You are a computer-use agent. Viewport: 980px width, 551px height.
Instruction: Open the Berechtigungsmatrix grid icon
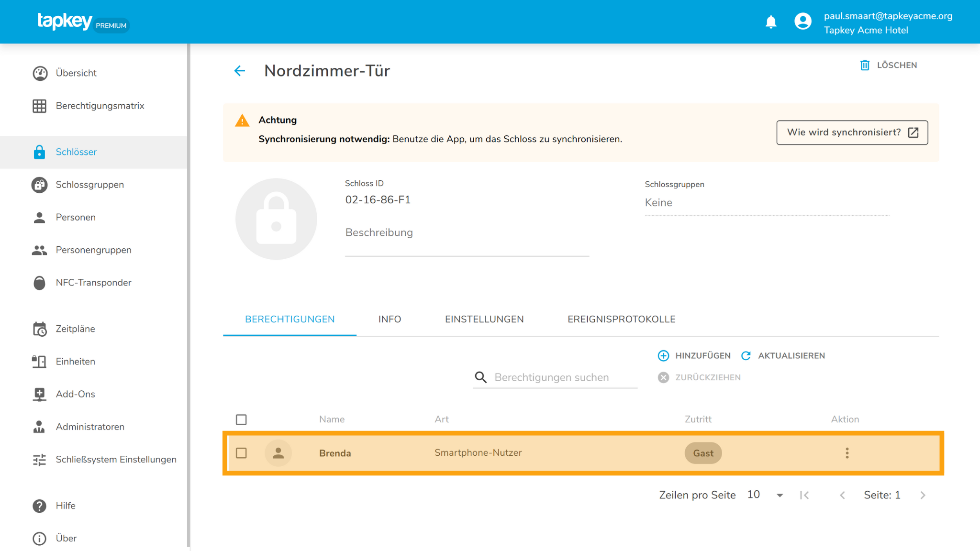(40, 106)
